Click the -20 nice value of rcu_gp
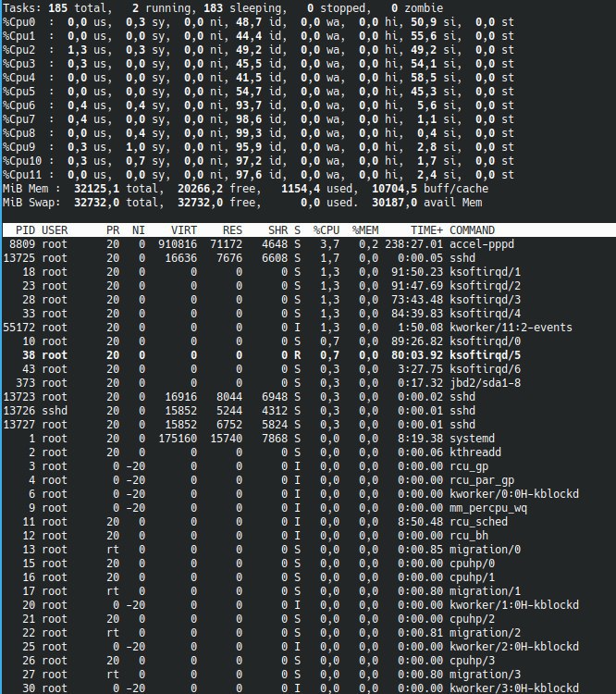 point(135,466)
